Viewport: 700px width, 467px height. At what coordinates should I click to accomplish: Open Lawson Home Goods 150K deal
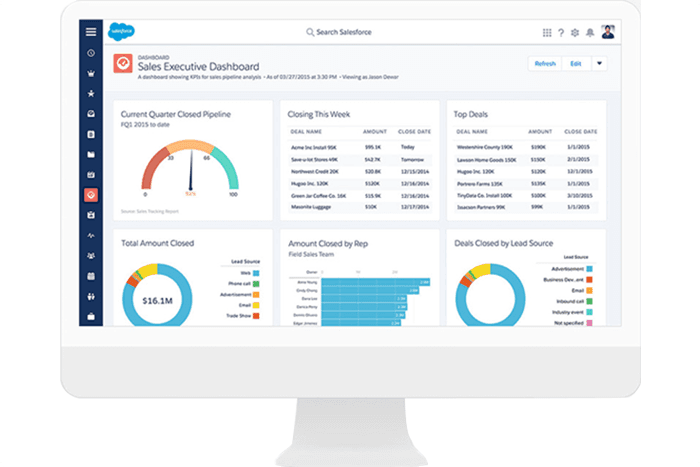(x=487, y=159)
